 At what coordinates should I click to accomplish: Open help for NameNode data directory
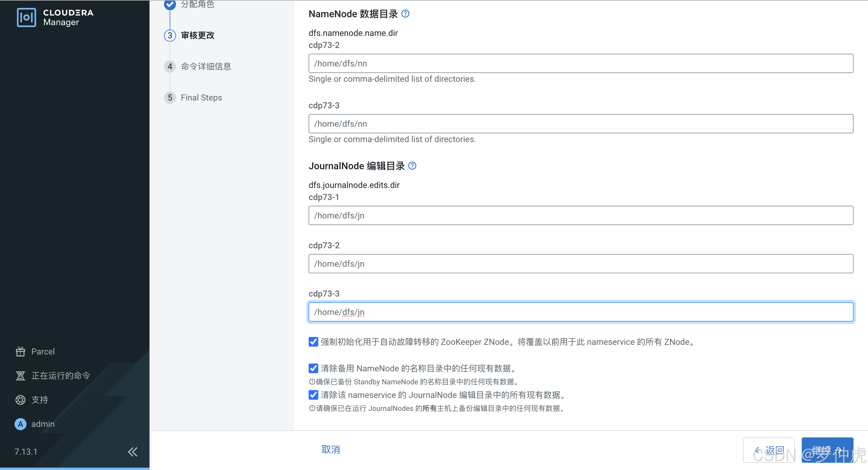click(x=405, y=14)
